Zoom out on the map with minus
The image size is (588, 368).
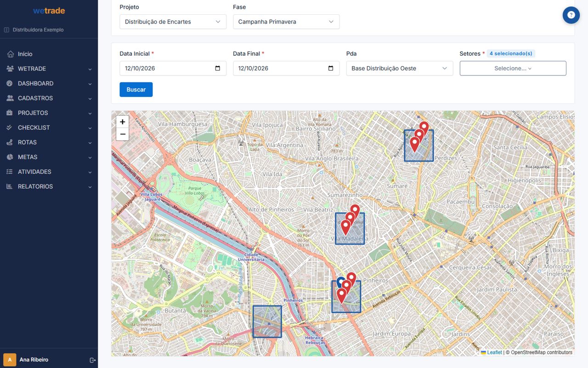123,134
